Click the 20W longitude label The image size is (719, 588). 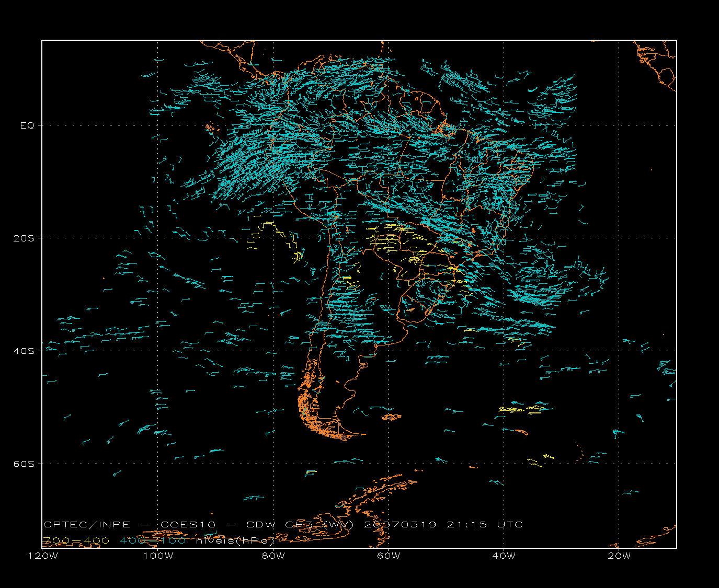pos(619,556)
